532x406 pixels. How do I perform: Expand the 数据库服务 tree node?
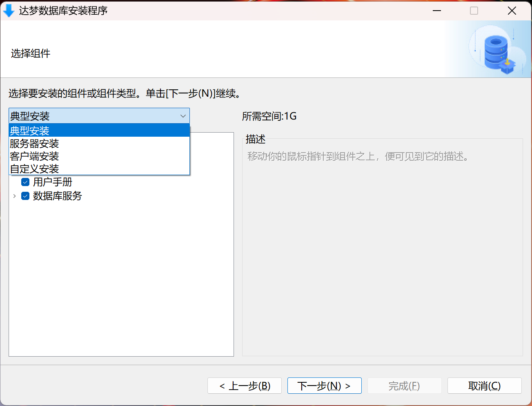point(14,196)
